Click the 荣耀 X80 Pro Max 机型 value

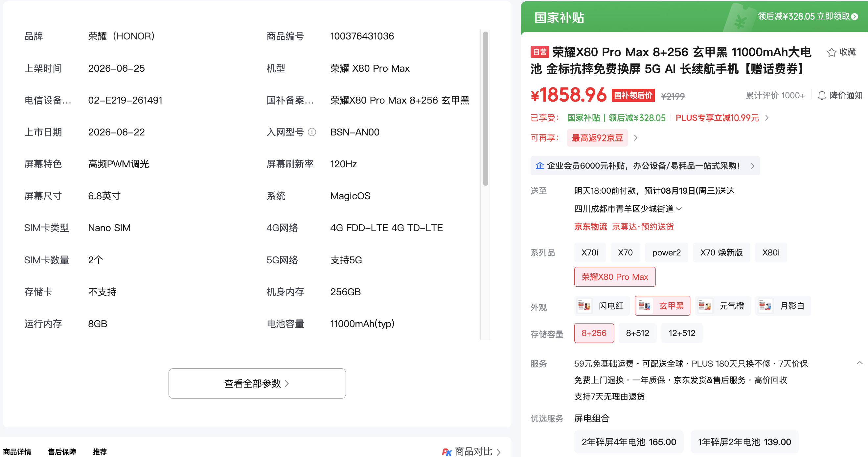coord(370,68)
